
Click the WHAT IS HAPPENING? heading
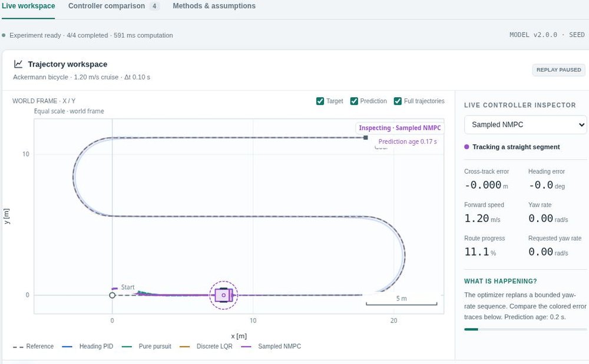click(500, 281)
